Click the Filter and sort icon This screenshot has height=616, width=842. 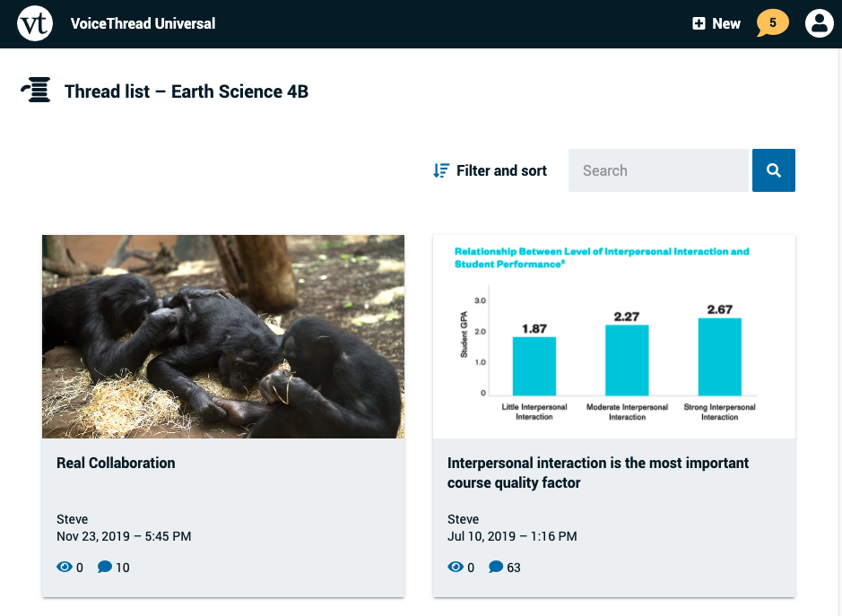tap(441, 170)
